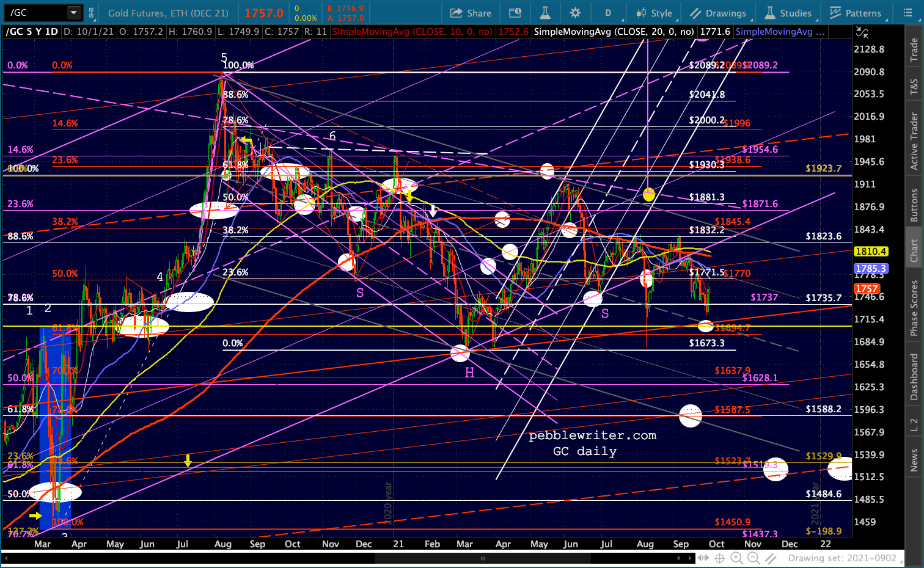Click the $2089.2 white Fibonacci level label

[x=706, y=65]
